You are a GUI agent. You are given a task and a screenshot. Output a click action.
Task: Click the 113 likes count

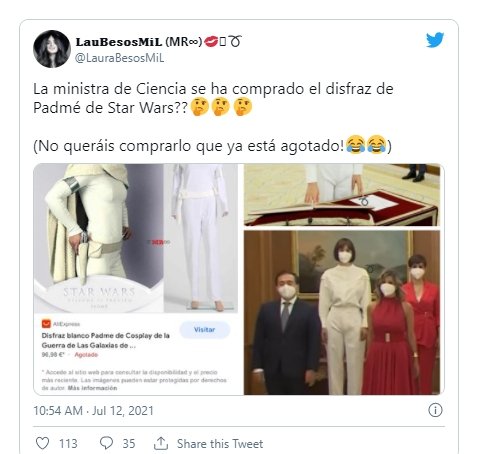point(68,444)
